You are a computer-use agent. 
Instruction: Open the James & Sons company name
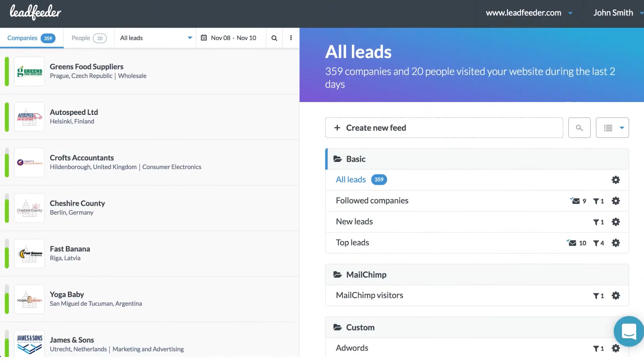pos(72,340)
